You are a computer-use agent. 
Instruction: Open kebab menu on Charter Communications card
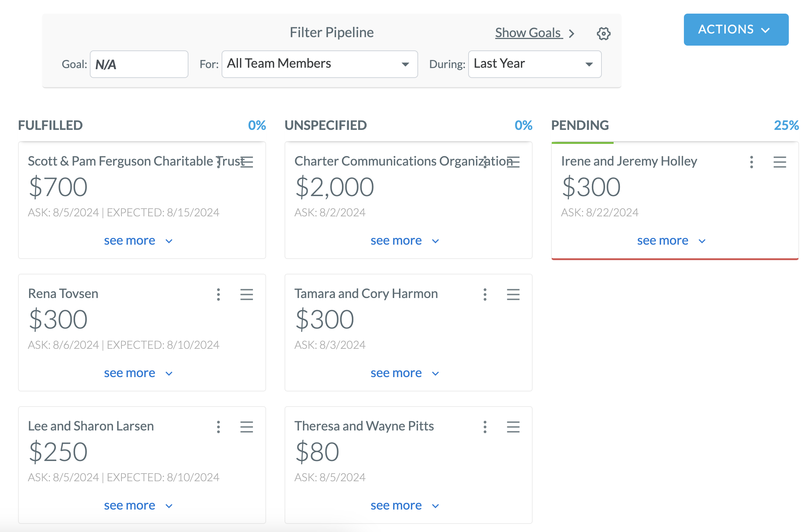(x=485, y=162)
